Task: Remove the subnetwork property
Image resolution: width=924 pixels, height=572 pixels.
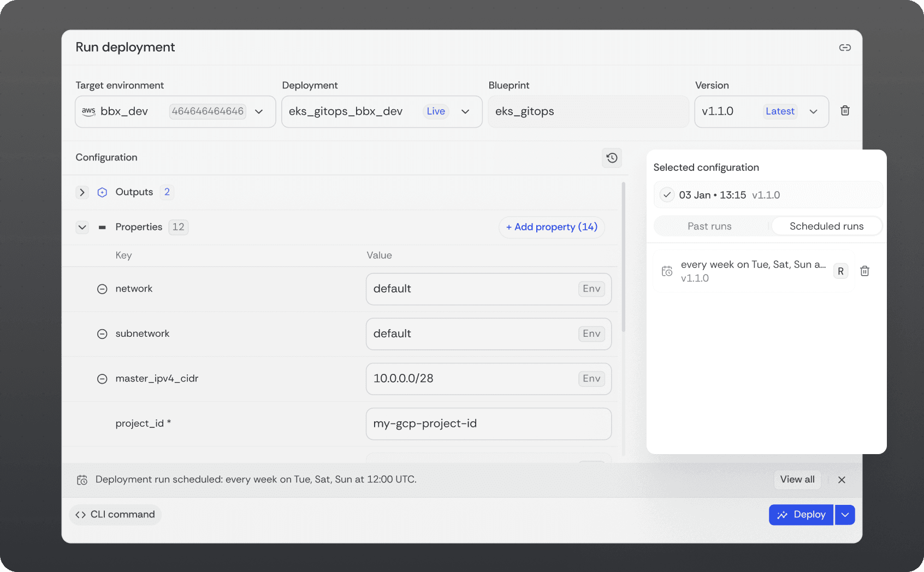Action: tap(102, 334)
